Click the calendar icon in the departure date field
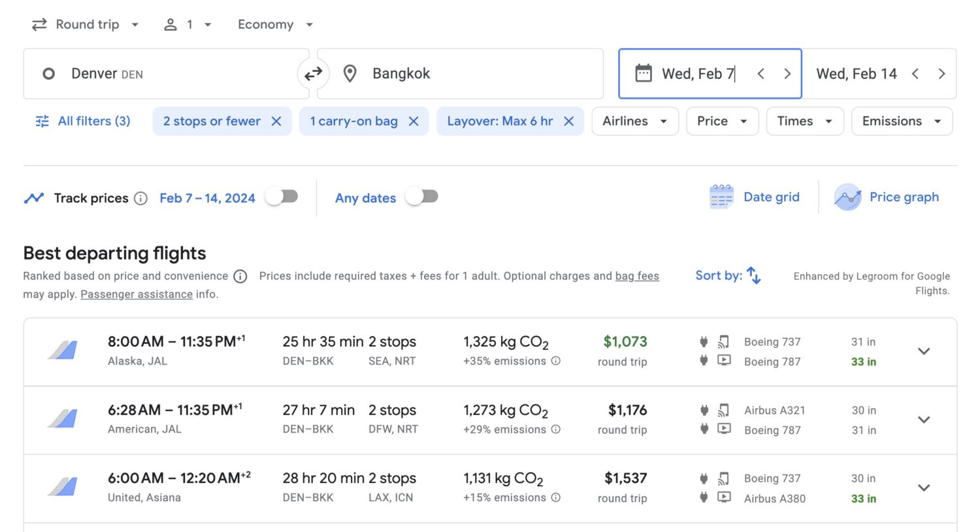 click(644, 73)
